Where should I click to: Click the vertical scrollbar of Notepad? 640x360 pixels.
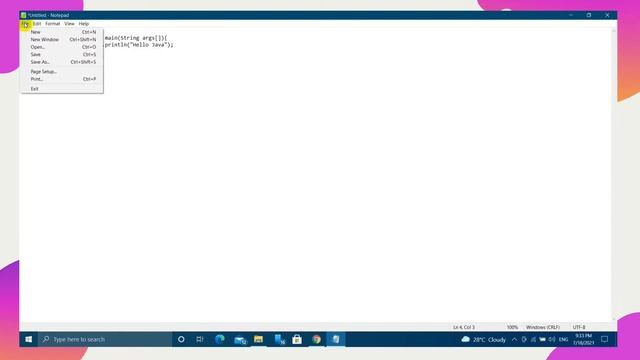tap(614, 175)
